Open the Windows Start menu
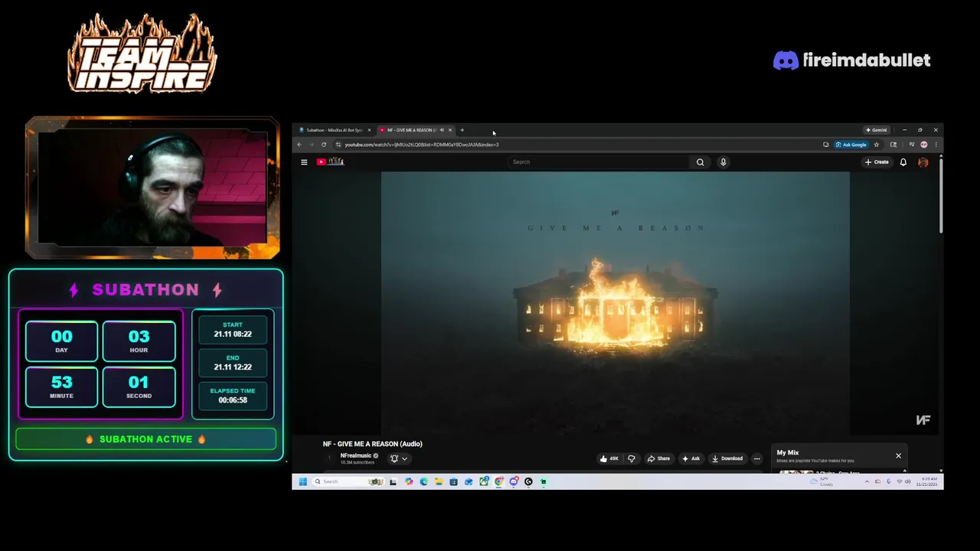Screen dimensions: 980x551 (303, 481)
